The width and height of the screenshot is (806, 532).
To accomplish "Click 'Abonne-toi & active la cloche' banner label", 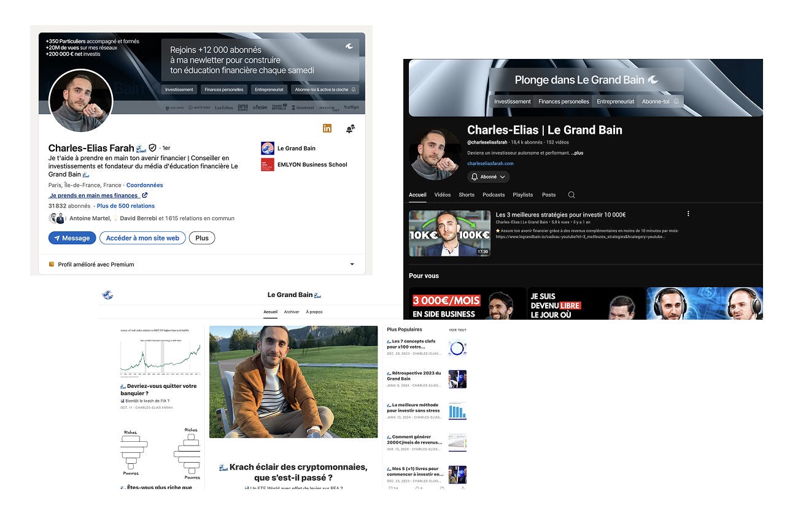I will point(326,90).
